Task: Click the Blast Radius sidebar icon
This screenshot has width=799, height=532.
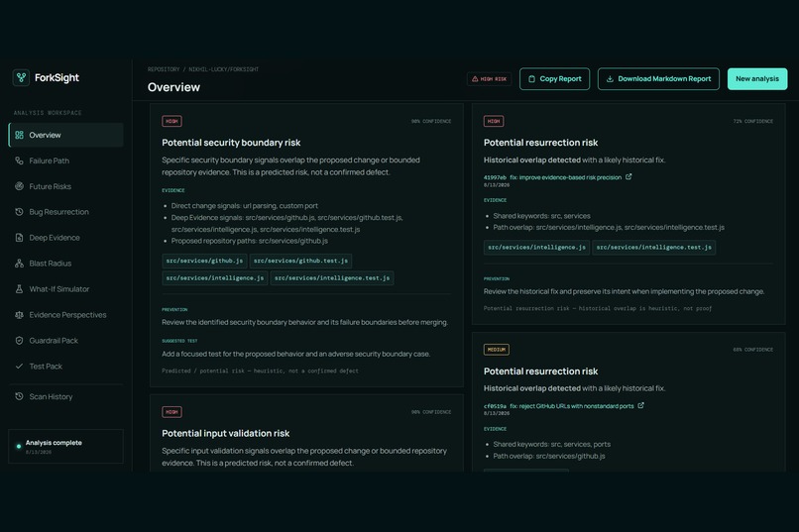Action: pyautogui.click(x=20, y=264)
